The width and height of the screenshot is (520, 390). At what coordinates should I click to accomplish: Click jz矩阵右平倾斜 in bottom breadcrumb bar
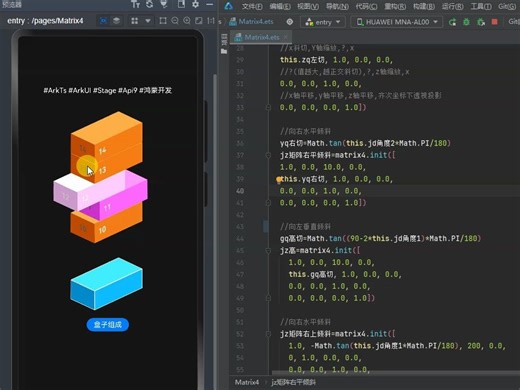pyautogui.click(x=294, y=382)
